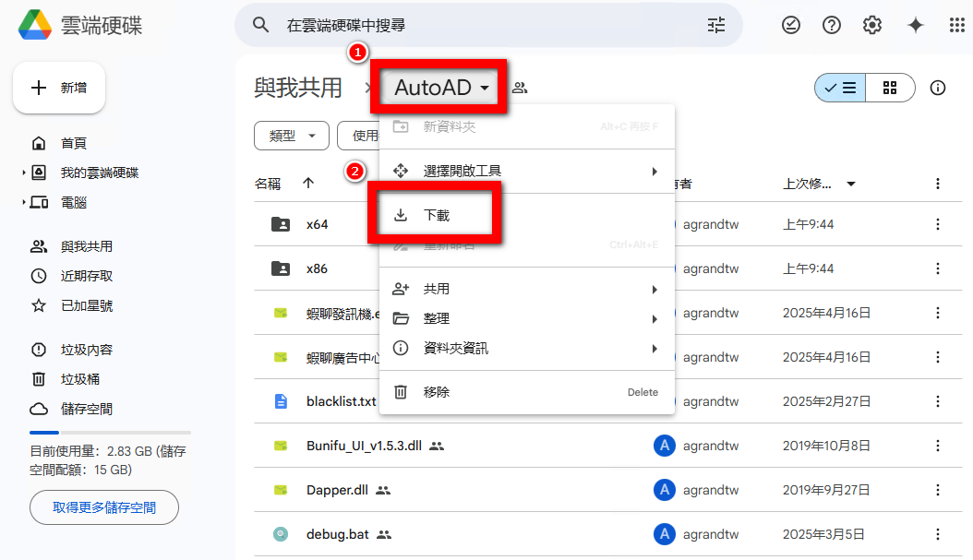Open 儲存空間 in sidebar
The width and height of the screenshot is (973, 560).
click(86, 409)
